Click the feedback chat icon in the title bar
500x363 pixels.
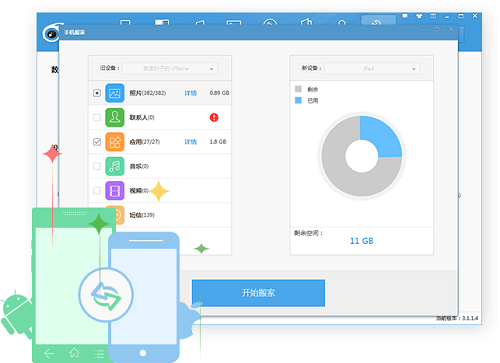point(405,16)
